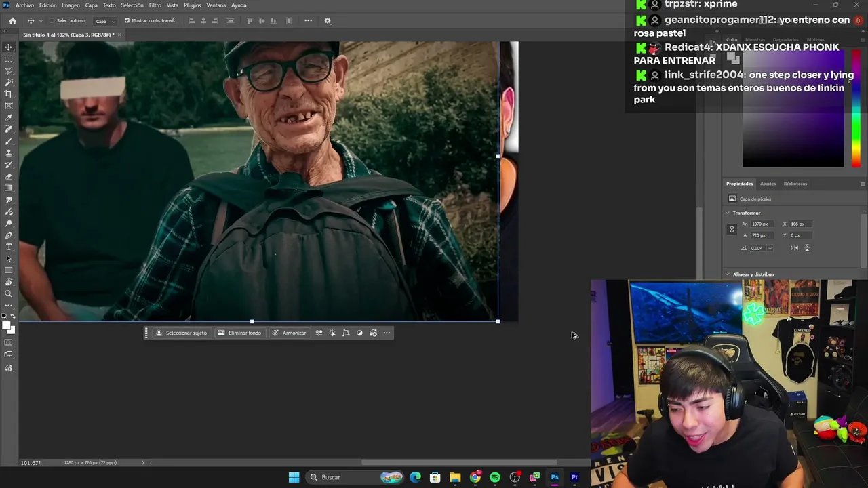Open Microsoft Edge from the taskbar

[416, 477]
